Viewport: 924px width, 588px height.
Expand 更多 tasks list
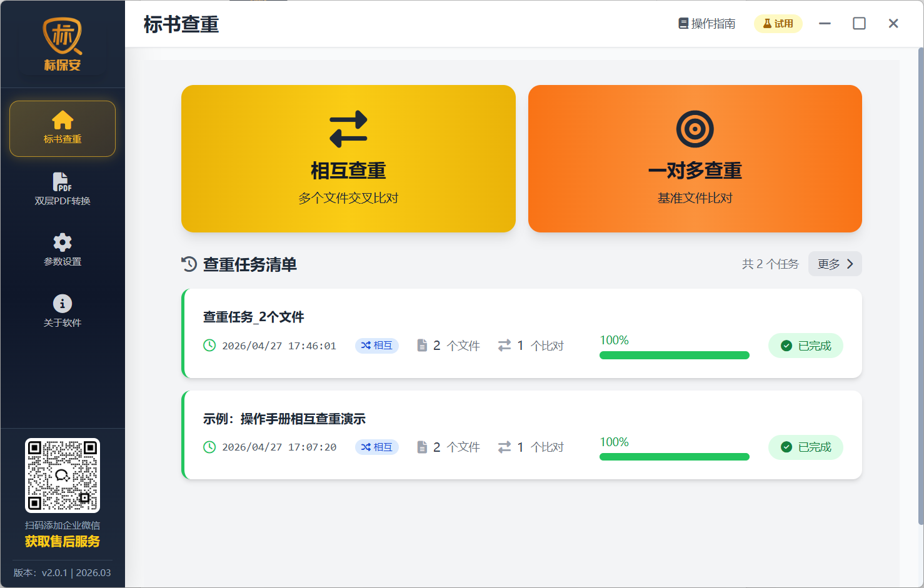[x=835, y=264]
